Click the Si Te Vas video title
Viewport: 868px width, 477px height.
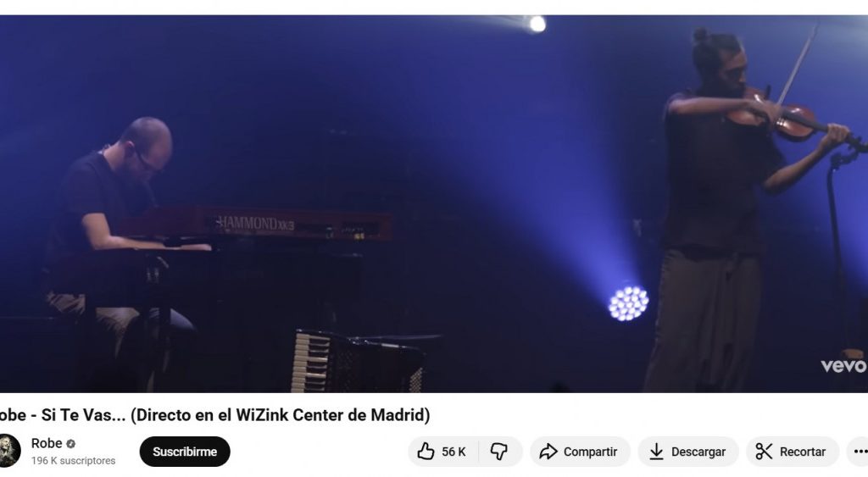point(214,415)
